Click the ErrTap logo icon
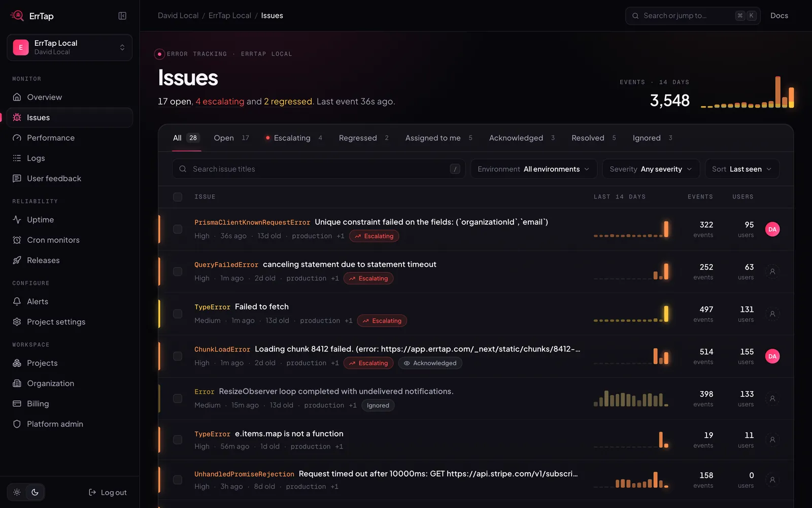Viewport: 812px width, 508px height. [x=17, y=16]
